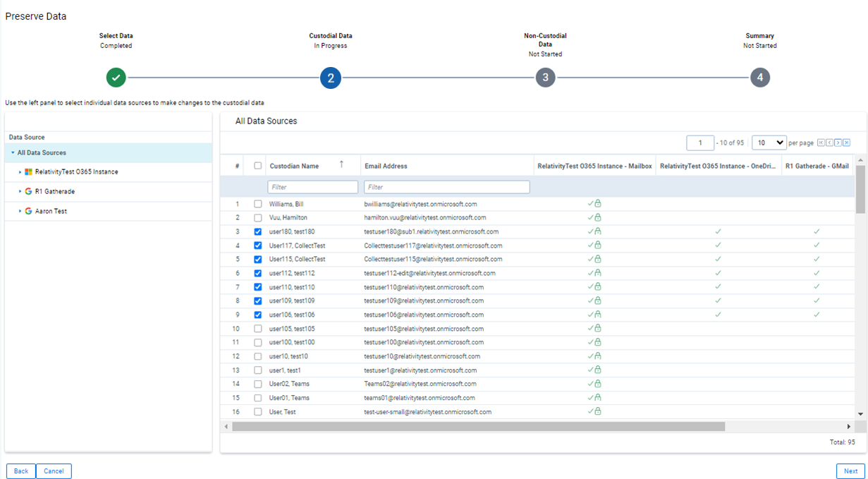
Task: Click the table's vertical scrollbar down arrow
Action: pyautogui.click(x=860, y=414)
